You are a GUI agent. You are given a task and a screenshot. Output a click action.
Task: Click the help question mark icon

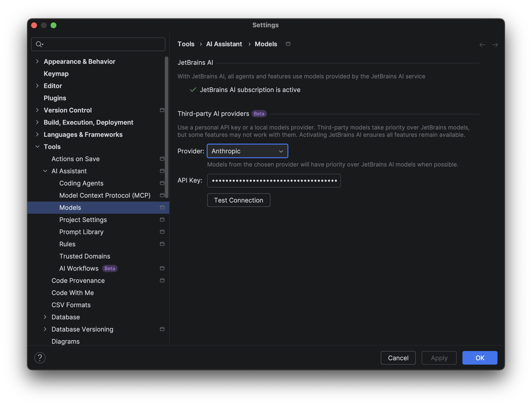pyautogui.click(x=40, y=358)
